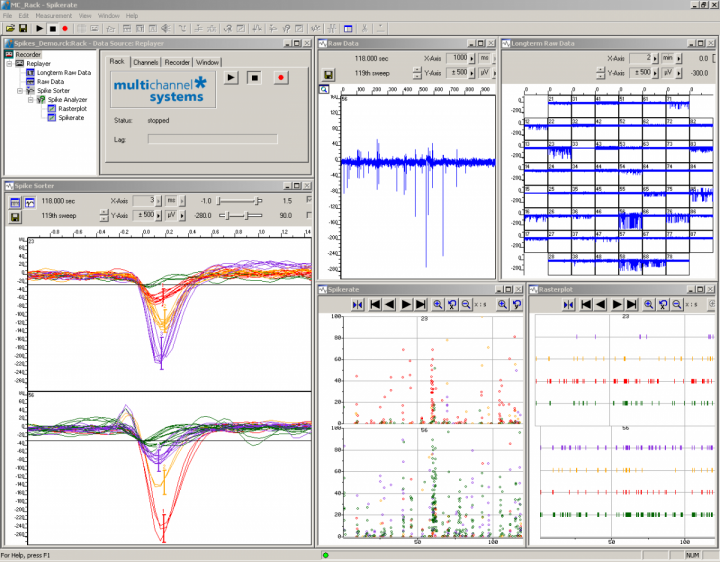This screenshot has width=720, height=562.
Task: Select Rasterplot in the rack tree
Action: (x=72, y=109)
